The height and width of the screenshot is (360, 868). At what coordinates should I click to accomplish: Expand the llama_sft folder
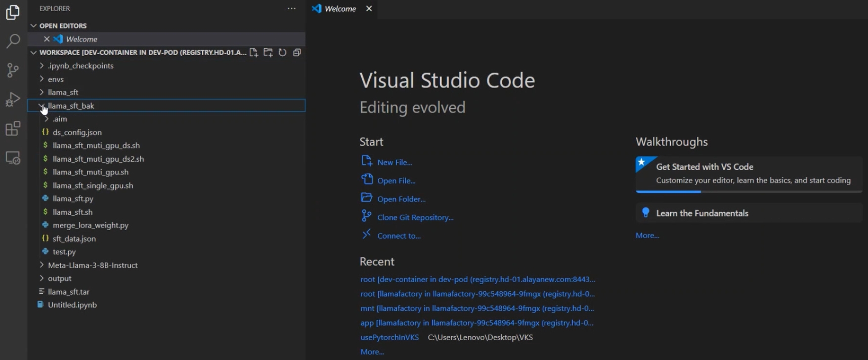coord(41,92)
